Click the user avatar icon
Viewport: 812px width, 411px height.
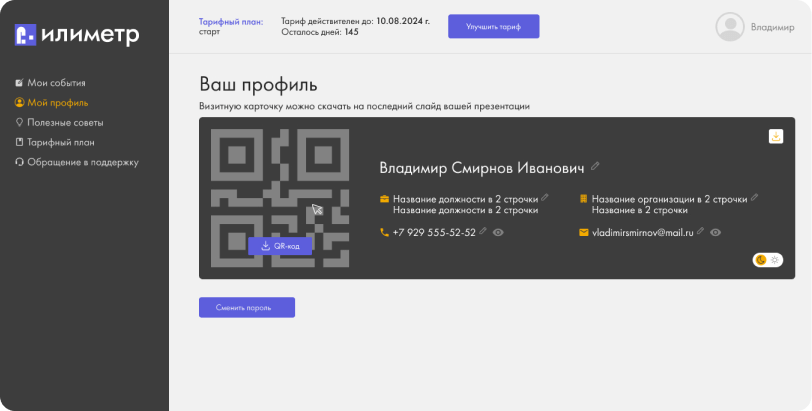click(x=730, y=27)
